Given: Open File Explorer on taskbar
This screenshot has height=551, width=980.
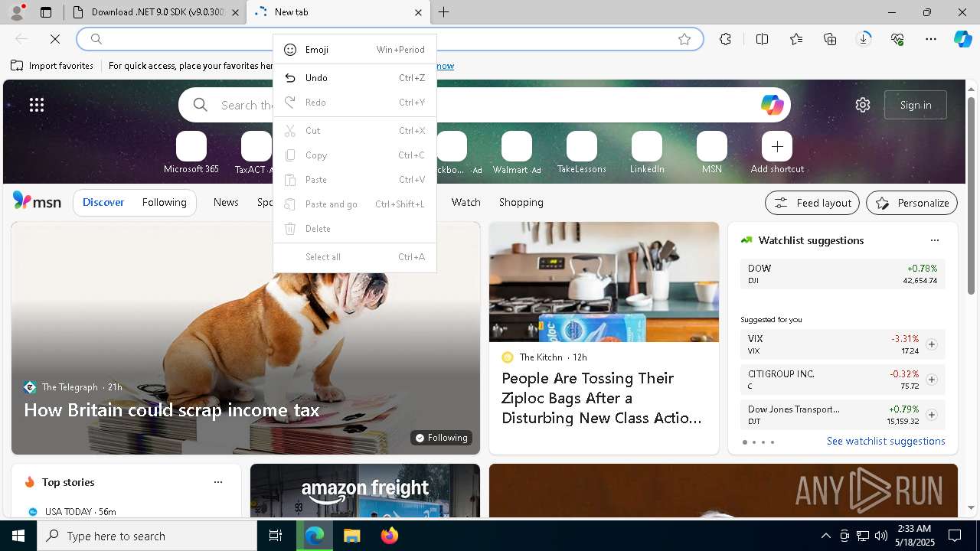Looking at the screenshot, I should pyautogui.click(x=351, y=536).
